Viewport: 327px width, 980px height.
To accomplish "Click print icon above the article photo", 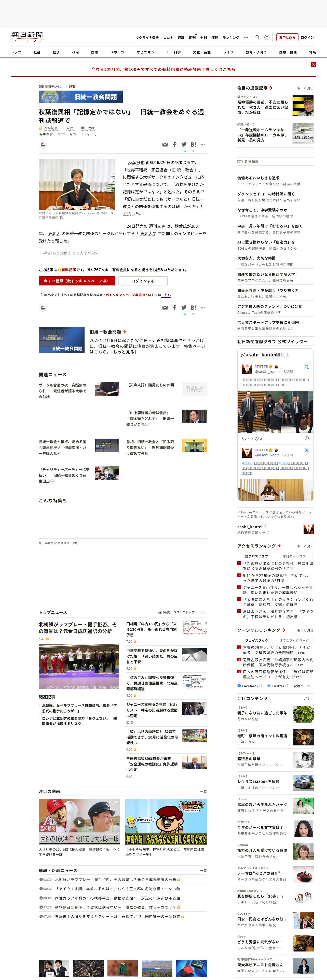I will 43,145.
